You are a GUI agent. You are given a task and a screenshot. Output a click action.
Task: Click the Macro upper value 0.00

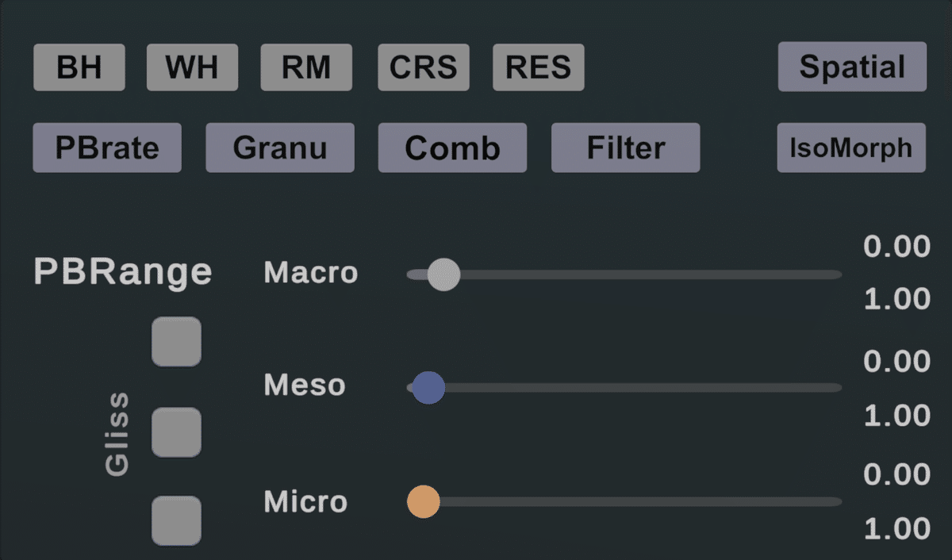click(896, 247)
